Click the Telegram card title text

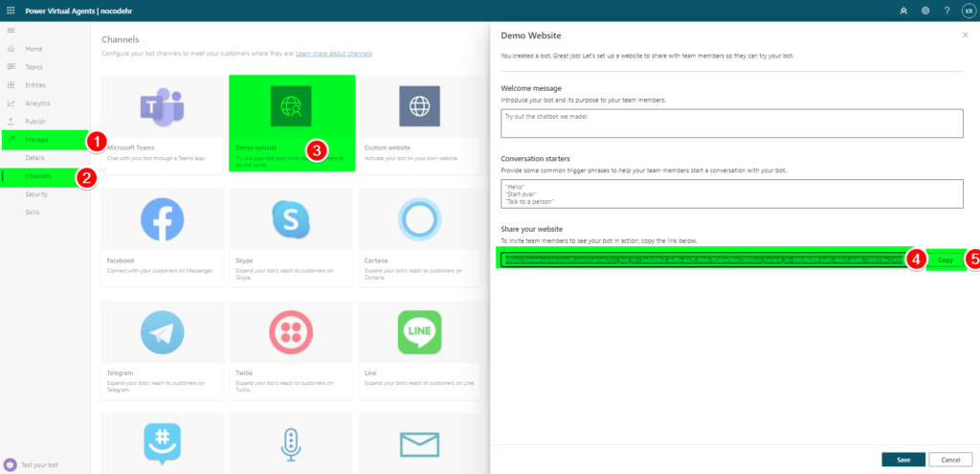pyautogui.click(x=121, y=372)
